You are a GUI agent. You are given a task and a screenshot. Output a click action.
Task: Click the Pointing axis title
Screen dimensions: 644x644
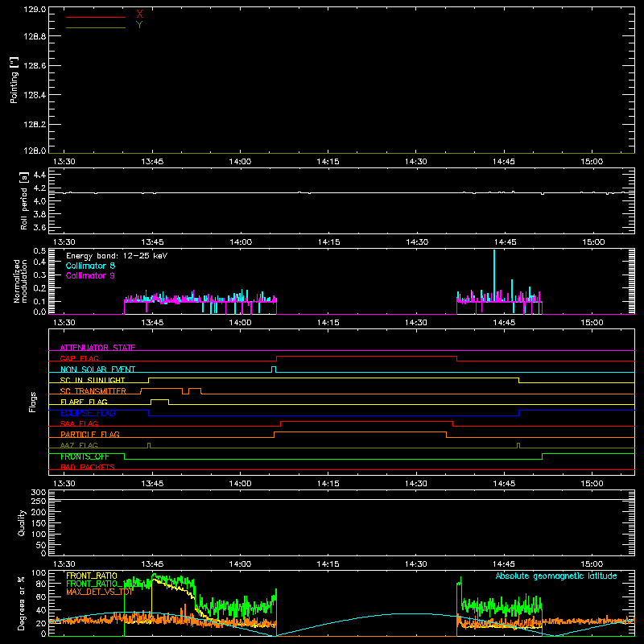[x=14, y=80]
